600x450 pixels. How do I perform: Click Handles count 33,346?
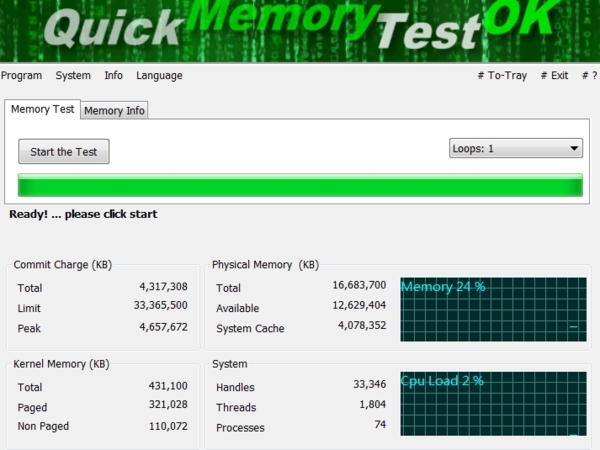(370, 384)
